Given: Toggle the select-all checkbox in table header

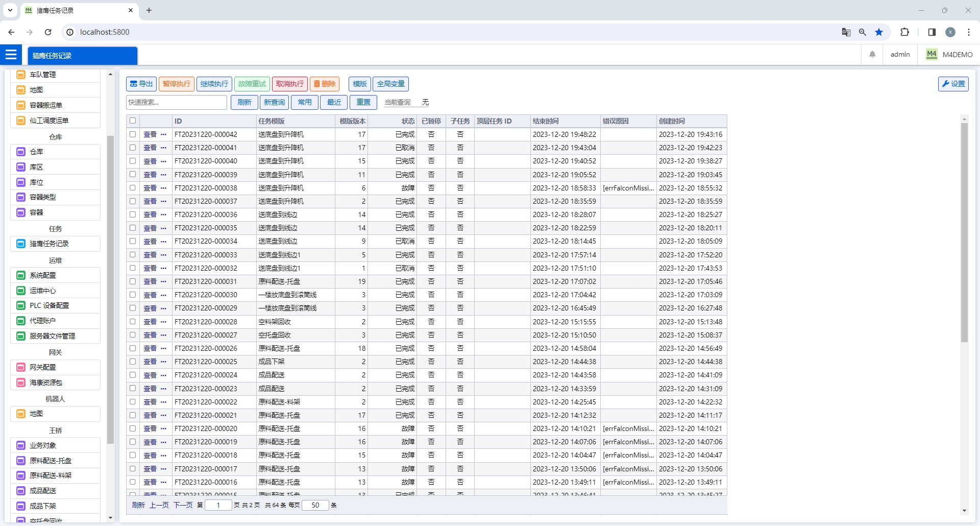Looking at the screenshot, I should point(133,121).
